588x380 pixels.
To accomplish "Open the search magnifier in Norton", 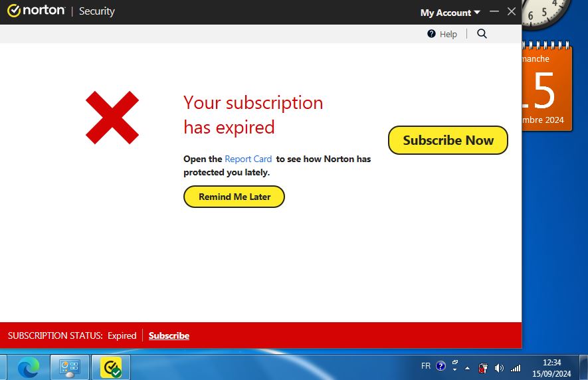I will click(x=482, y=34).
